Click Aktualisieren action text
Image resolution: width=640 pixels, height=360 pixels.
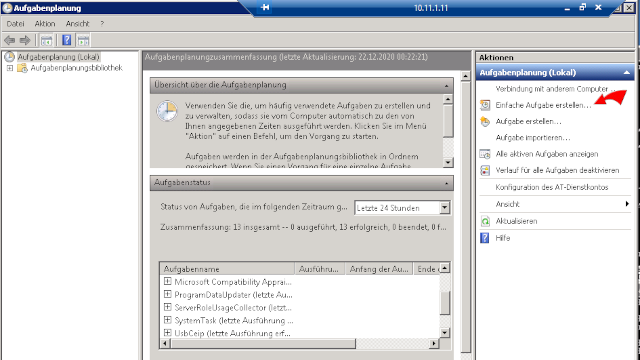pos(516,221)
